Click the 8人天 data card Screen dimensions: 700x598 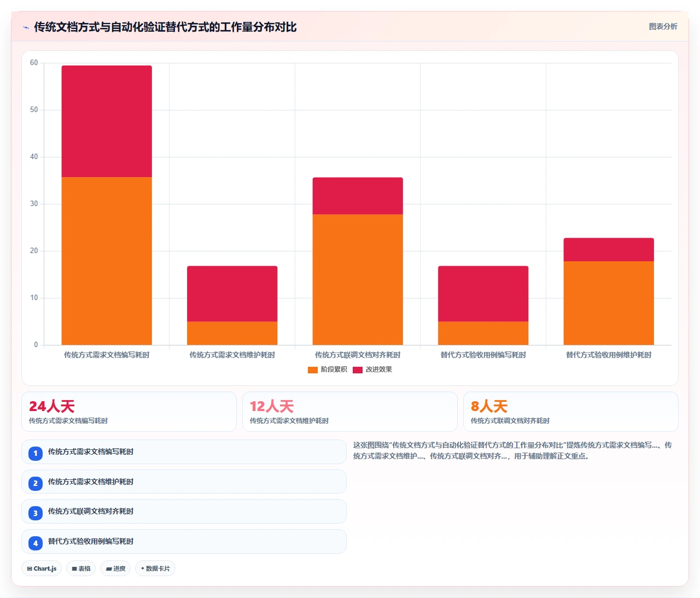[571, 412]
